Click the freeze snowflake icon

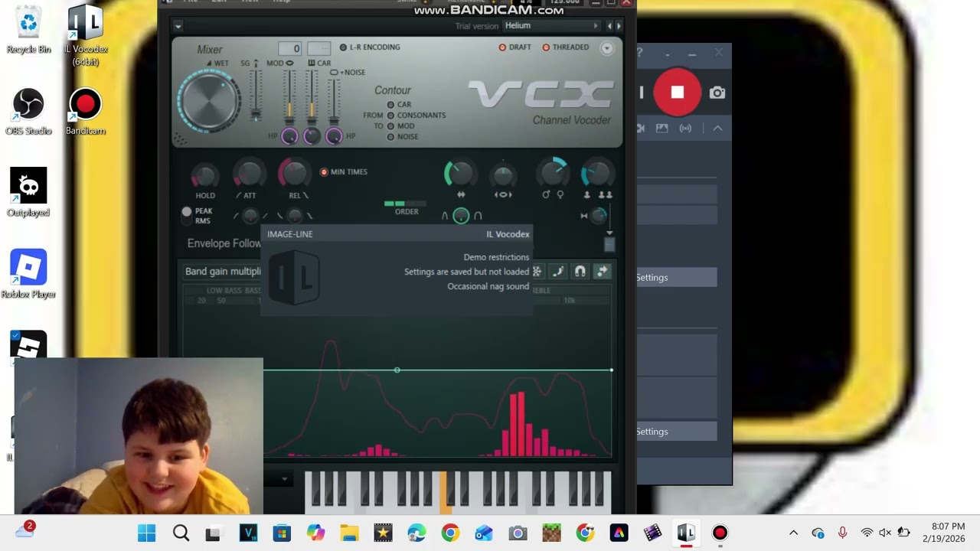tap(537, 271)
